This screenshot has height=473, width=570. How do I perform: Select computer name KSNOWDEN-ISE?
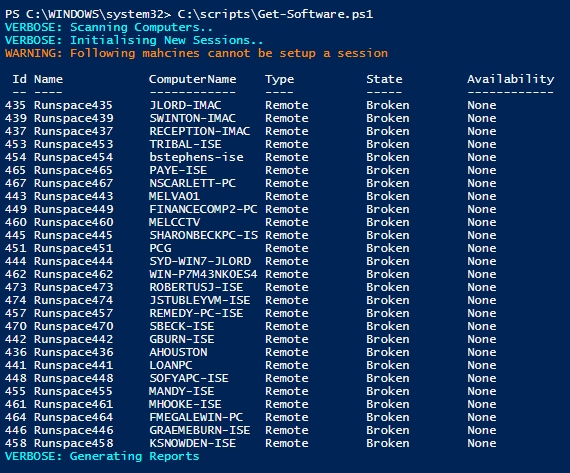[x=192, y=443]
